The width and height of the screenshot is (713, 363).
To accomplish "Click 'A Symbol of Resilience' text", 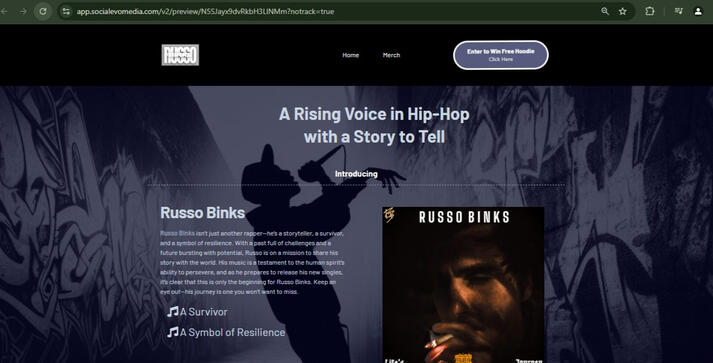I will 232,333.
